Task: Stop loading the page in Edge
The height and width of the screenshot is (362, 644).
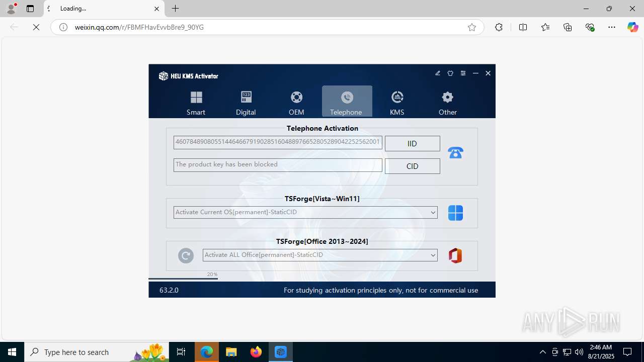Action: (x=36, y=27)
